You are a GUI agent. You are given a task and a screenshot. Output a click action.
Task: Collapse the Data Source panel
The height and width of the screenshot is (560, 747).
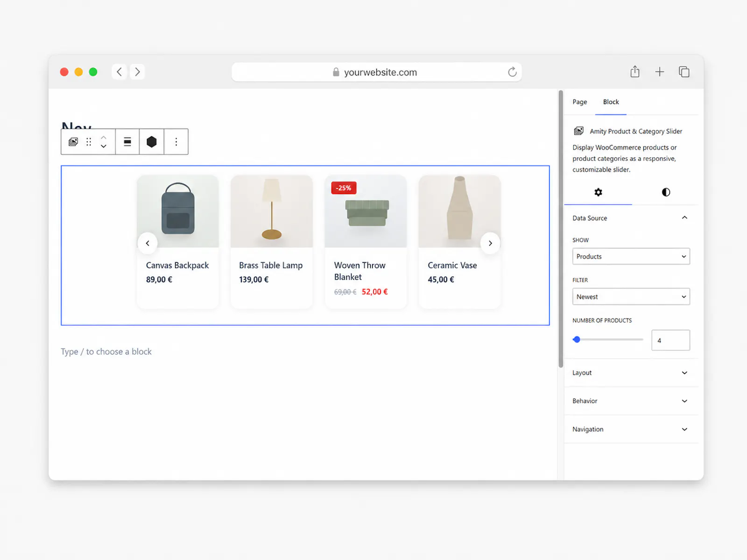pyautogui.click(x=631, y=218)
